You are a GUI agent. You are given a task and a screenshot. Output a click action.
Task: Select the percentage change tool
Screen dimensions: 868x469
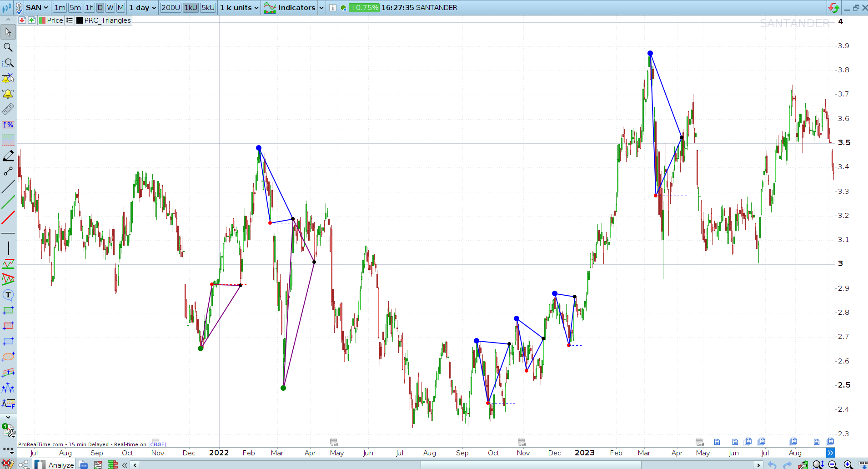point(8,125)
